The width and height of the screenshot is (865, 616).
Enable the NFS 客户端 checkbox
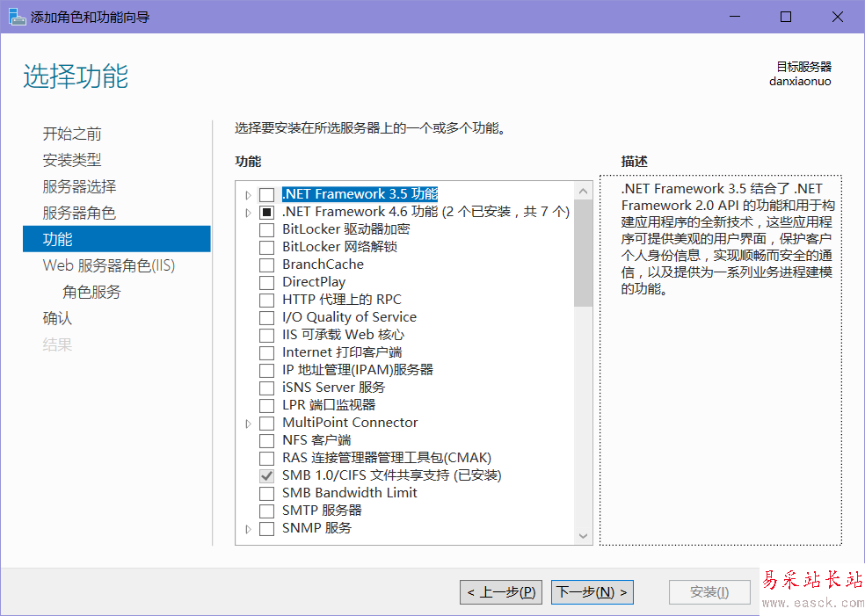(x=267, y=441)
